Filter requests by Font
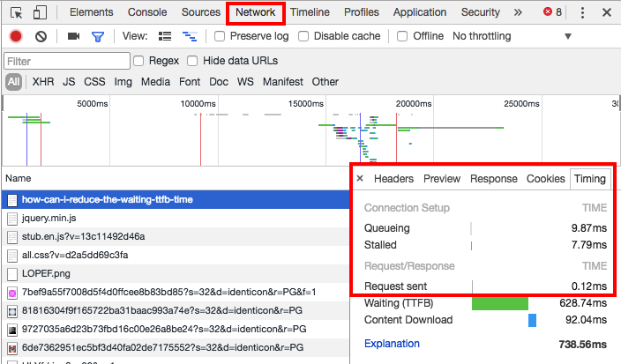The image size is (621, 364). [x=190, y=82]
